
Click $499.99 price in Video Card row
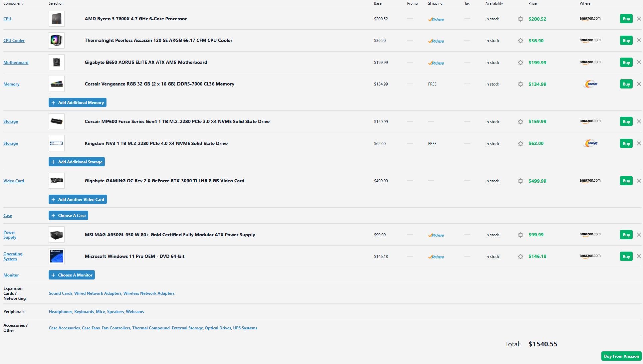pos(537,181)
